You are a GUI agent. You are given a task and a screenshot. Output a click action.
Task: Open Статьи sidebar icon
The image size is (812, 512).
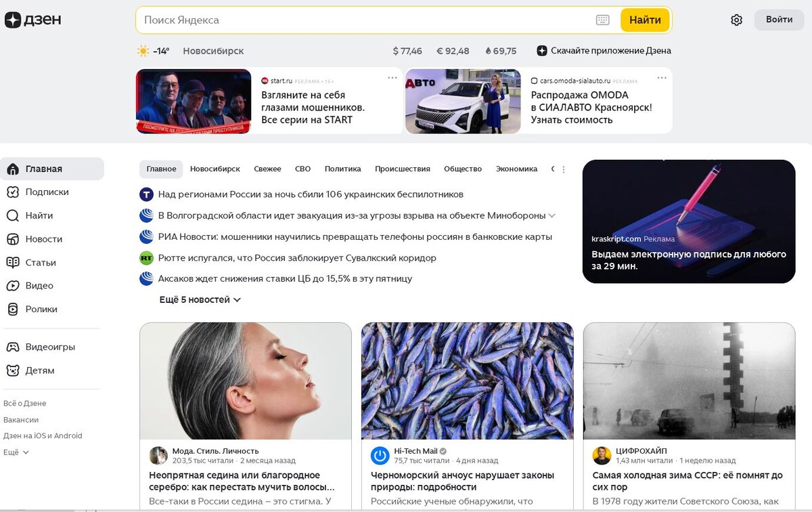coord(13,263)
